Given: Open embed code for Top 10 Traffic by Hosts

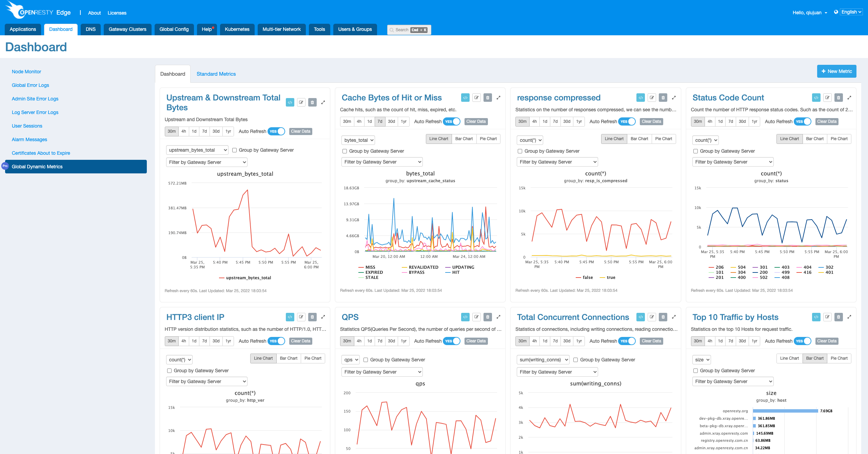Looking at the screenshot, I should pos(816,317).
